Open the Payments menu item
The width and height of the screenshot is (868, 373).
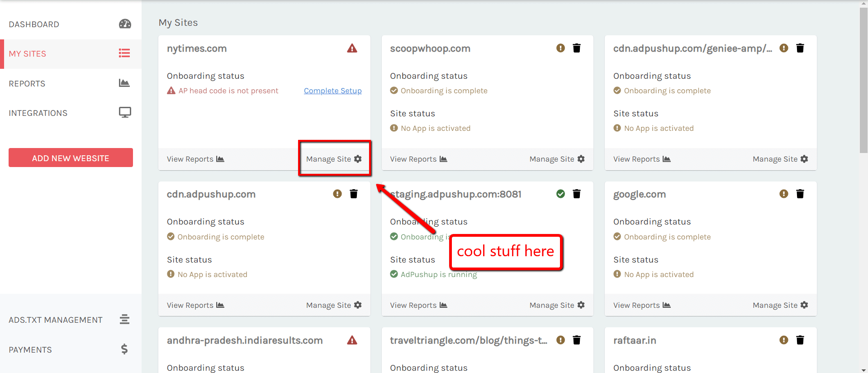point(71,349)
